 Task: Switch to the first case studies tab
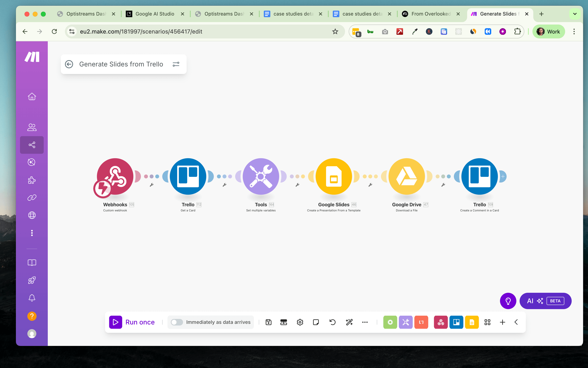pyautogui.click(x=293, y=14)
